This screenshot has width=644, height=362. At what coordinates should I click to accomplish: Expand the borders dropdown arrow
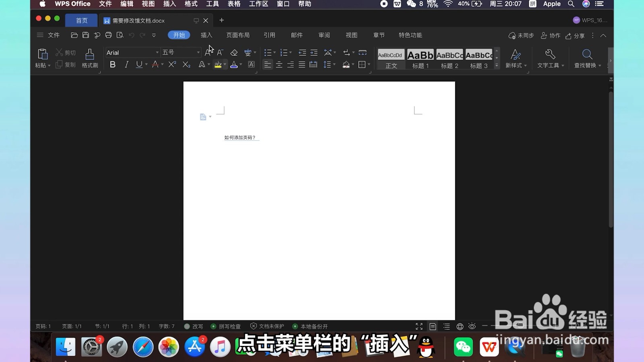coord(369,64)
